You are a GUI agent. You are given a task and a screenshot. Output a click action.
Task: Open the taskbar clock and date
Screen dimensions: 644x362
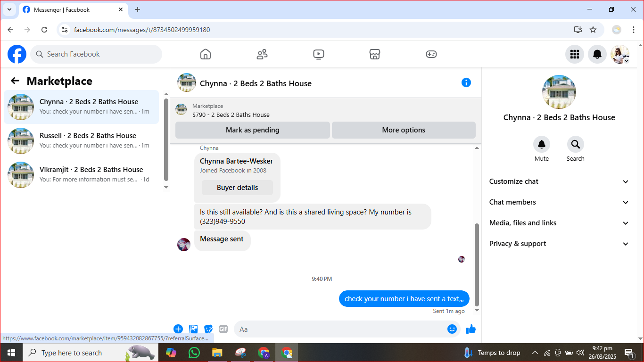(602, 353)
